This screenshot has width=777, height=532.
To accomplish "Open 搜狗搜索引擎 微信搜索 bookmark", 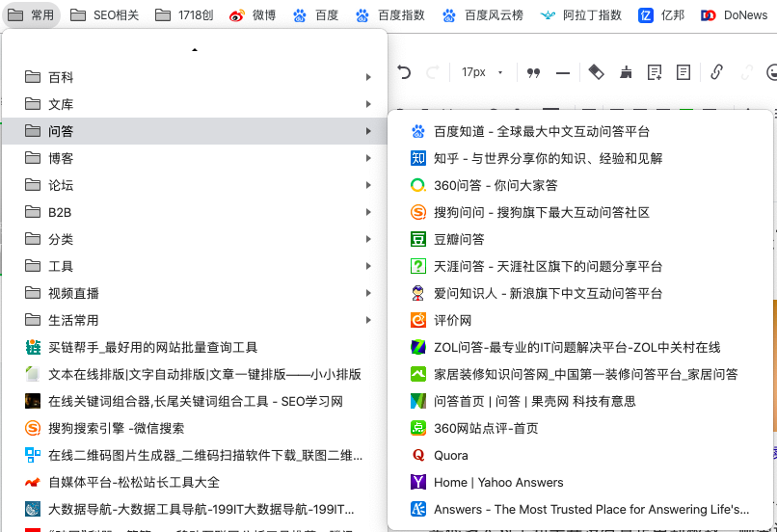I will [x=196, y=428].
